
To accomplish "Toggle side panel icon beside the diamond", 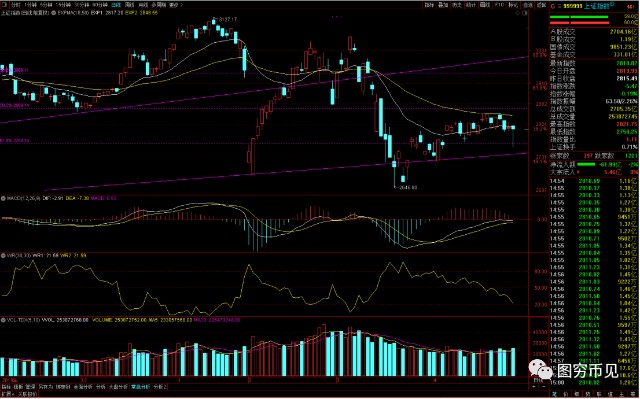I will click(525, 13).
